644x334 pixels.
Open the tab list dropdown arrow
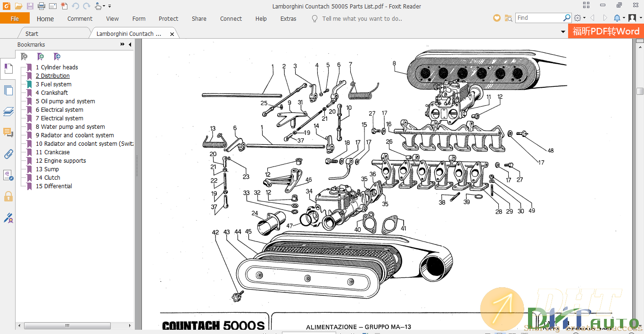click(563, 32)
